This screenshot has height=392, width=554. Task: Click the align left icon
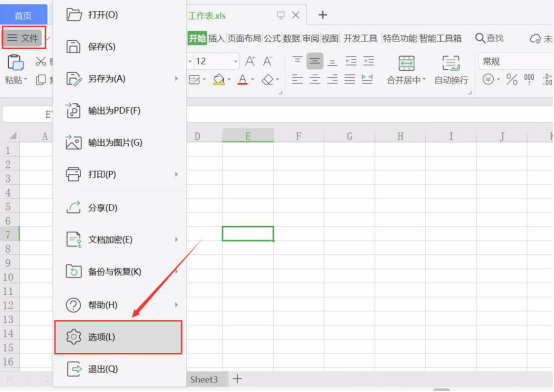pyautogui.click(x=297, y=80)
